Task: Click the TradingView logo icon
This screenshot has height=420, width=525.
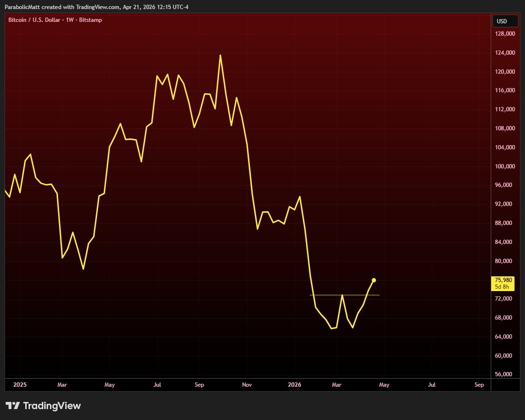Action: tap(12, 406)
